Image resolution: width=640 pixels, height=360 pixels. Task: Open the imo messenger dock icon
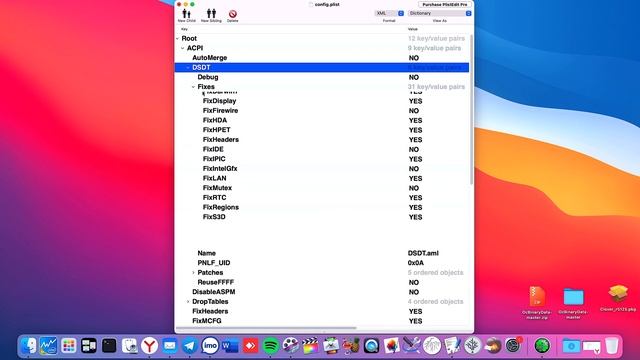click(210, 346)
